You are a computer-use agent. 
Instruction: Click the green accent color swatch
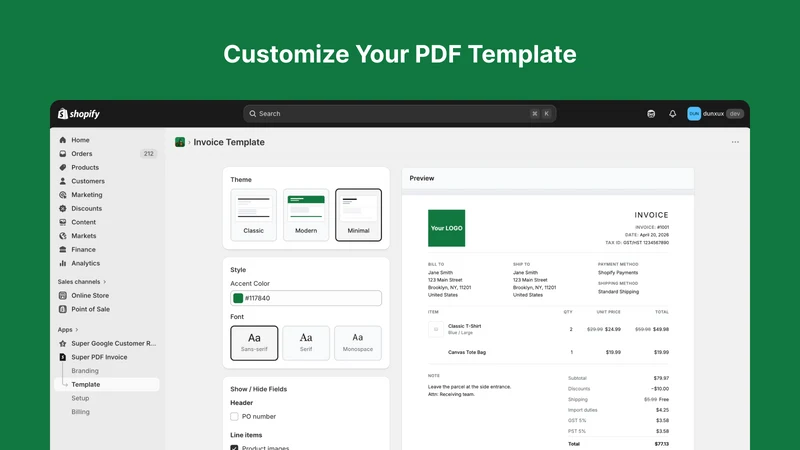point(238,298)
